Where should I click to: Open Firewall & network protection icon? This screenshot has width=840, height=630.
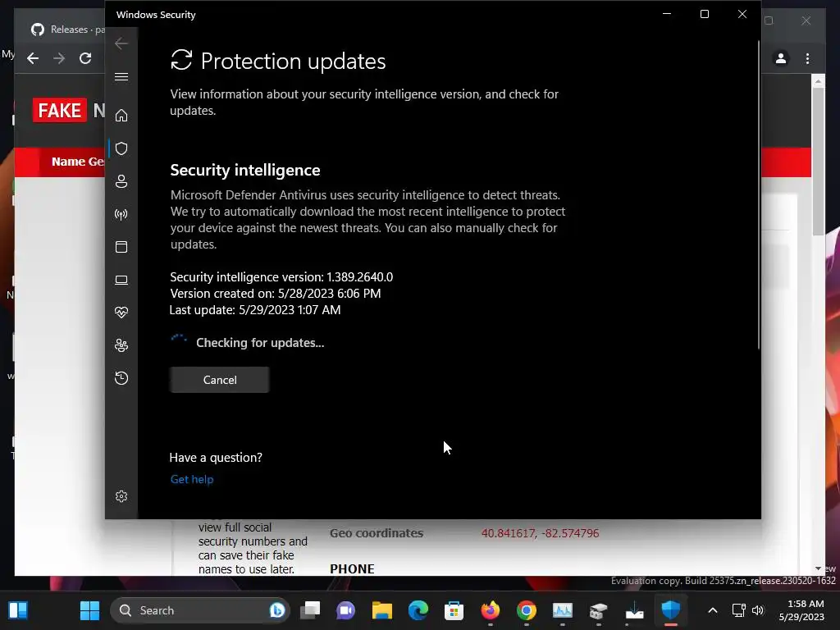(x=121, y=214)
